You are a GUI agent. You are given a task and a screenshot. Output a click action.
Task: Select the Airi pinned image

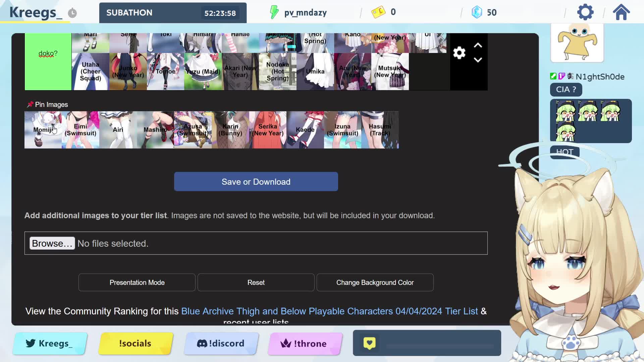118,130
